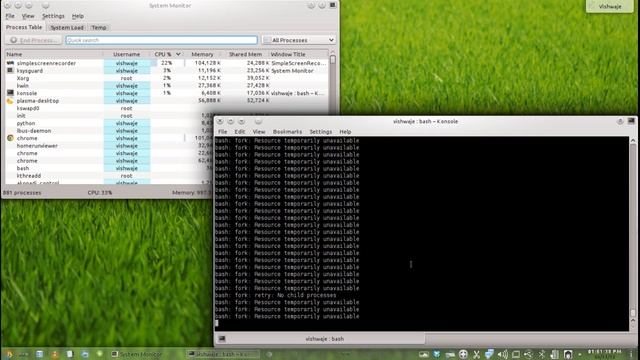This screenshot has width=640, height=360.
Task: Select the Xorg process row
Action: 167,78
